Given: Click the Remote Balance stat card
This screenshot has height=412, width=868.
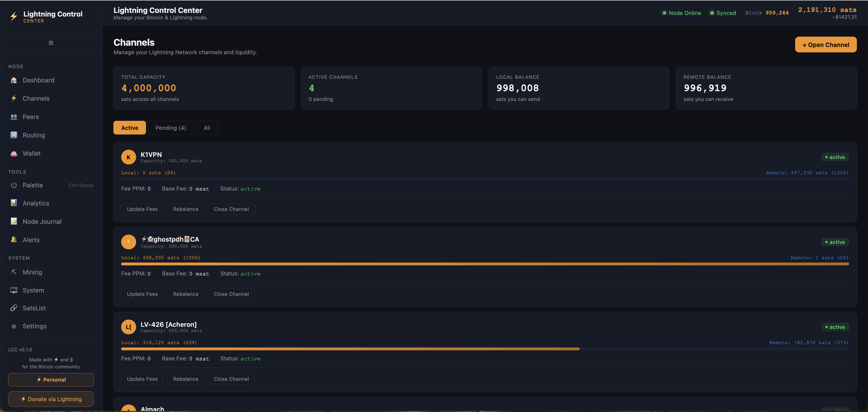Looking at the screenshot, I should tap(766, 88).
